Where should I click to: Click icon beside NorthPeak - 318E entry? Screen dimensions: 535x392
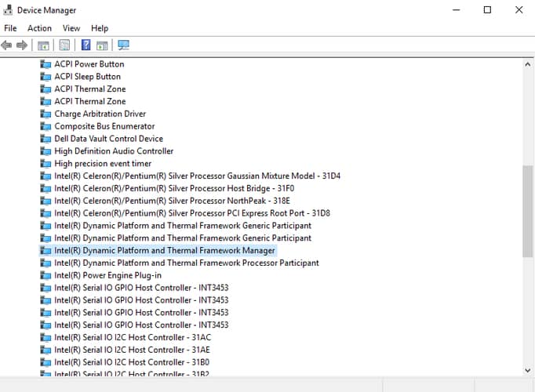pos(45,201)
